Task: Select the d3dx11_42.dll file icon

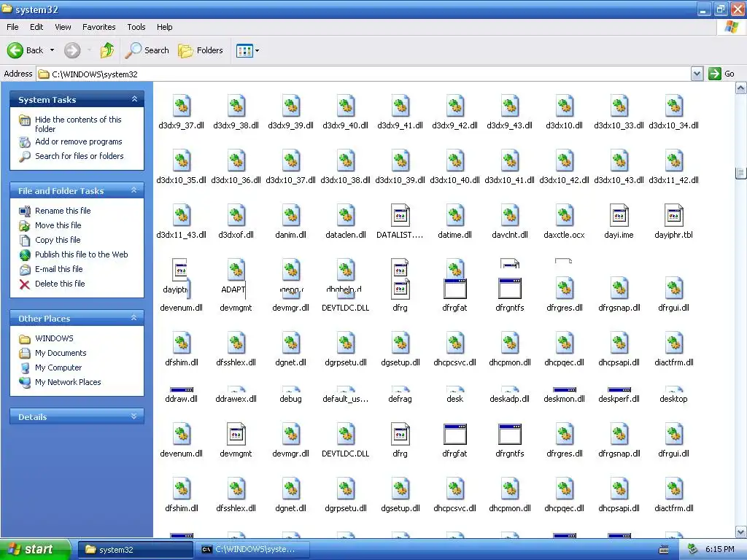Action: click(674, 160)
